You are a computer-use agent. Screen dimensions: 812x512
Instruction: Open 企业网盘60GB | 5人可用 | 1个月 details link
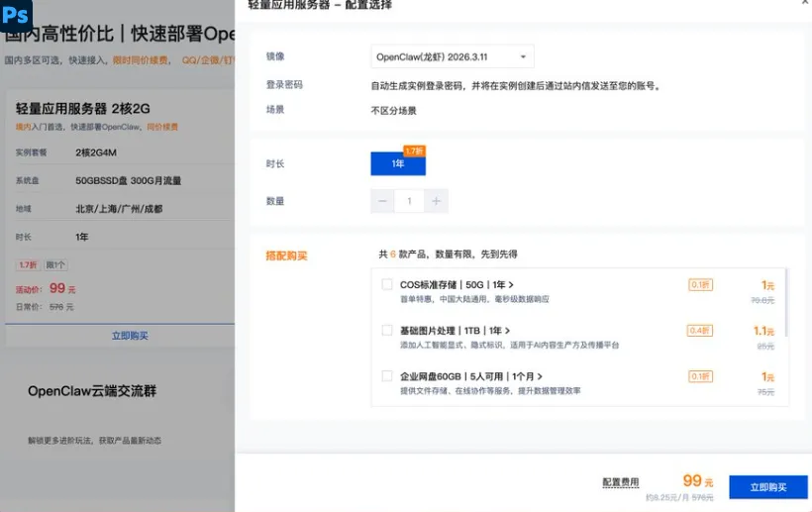[470, 376]
